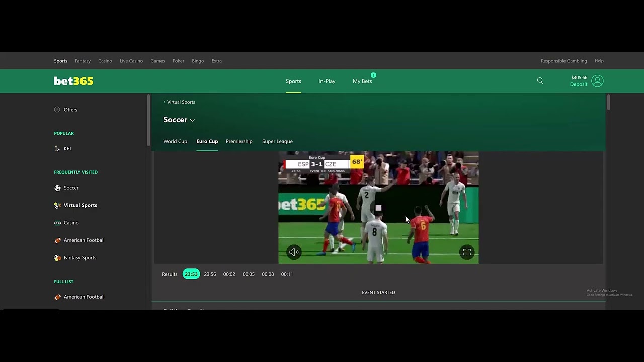Select the 23:56 event time
This screenshot has height=362, width=644.
pyautogui.click(x=210, y=274)
